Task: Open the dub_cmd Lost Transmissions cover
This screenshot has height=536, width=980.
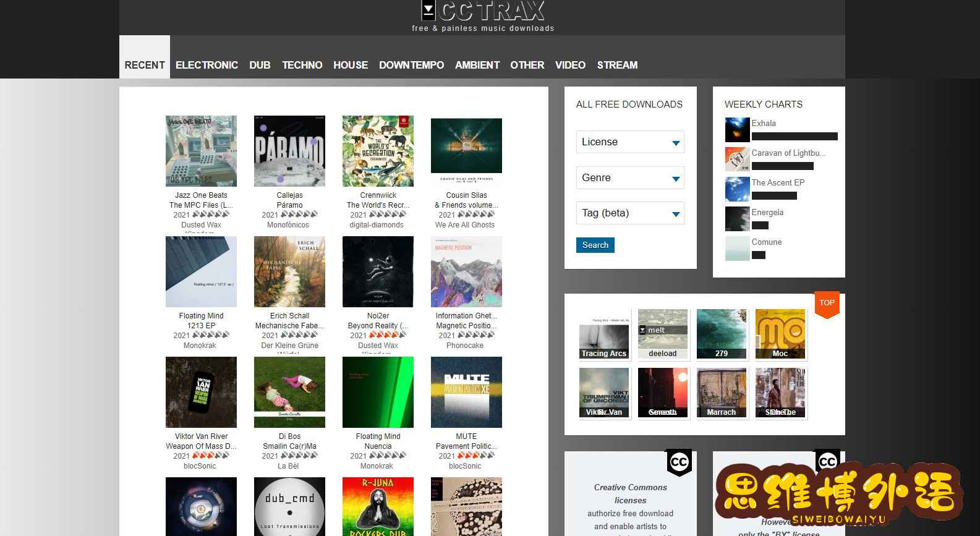Action: (x=289, y=506)
